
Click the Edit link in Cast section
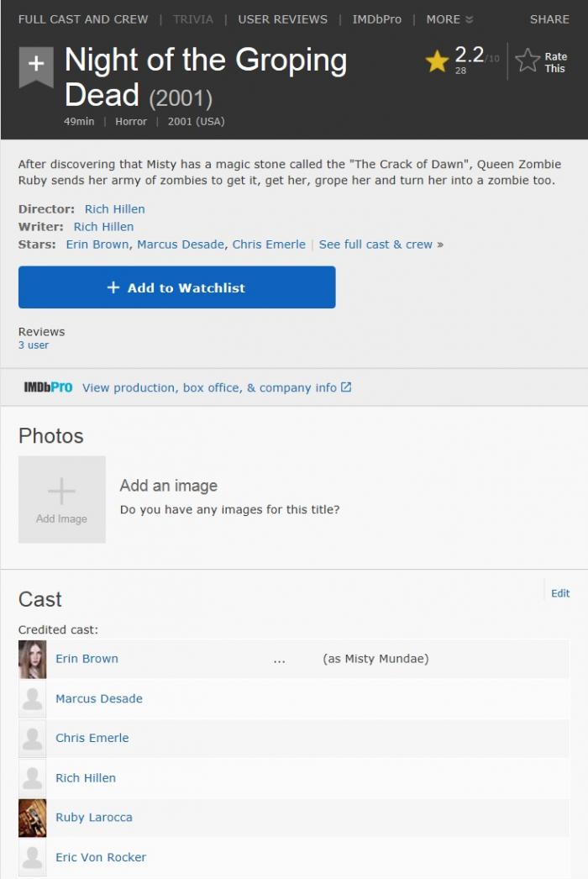pyautogui.click(x=560, y=593)
